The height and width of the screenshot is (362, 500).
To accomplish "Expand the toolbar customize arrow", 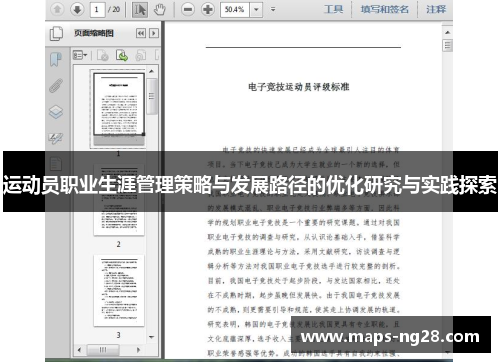I will [x=273, y=9].
